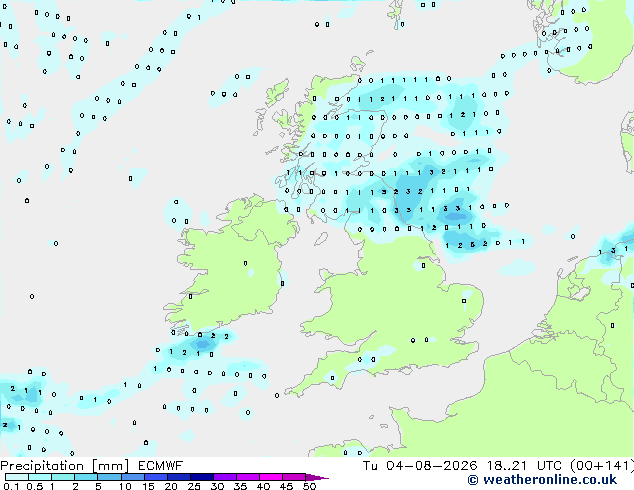The width and height of the screenshot is (634, 490).
Task: Click the '(00+141)' forecast offset text
Action: (x=602, y=466)
